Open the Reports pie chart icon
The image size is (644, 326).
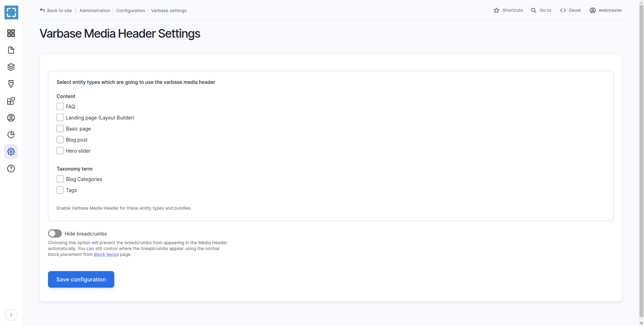point(11,135)
